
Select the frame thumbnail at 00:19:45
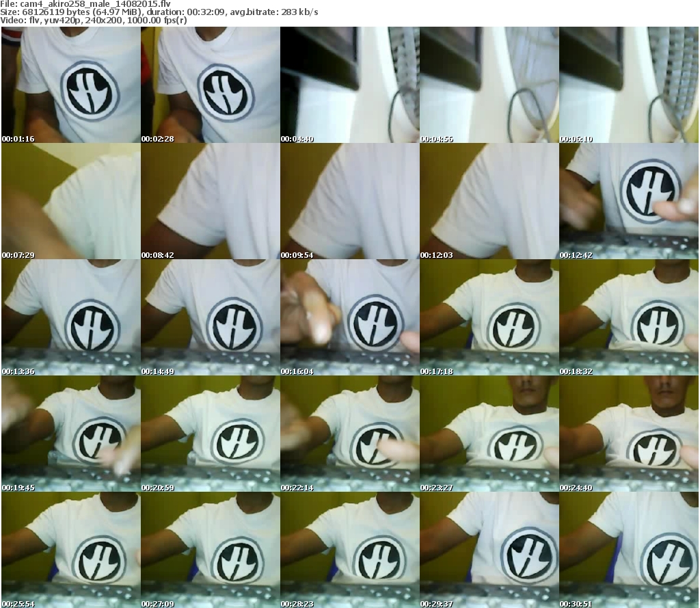tap(71, 434)
